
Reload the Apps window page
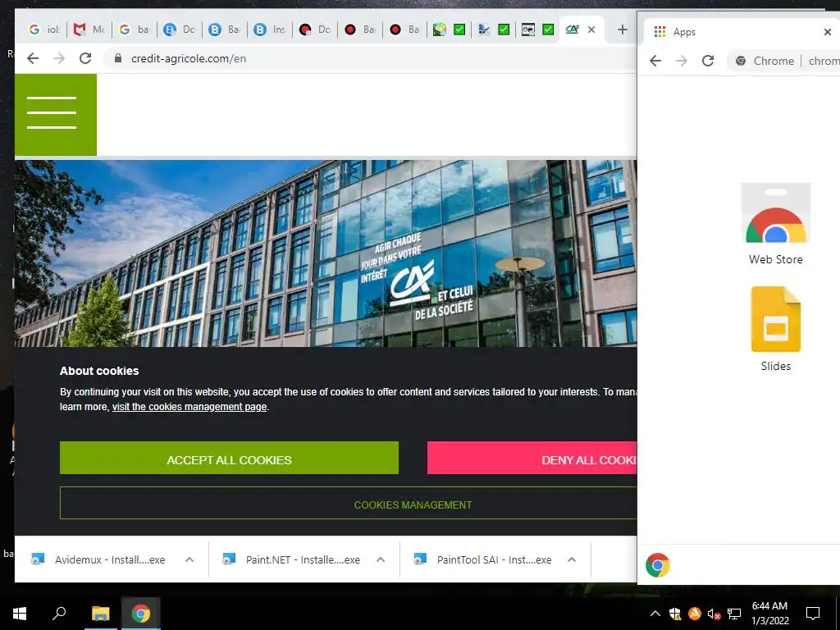point(708,61)
